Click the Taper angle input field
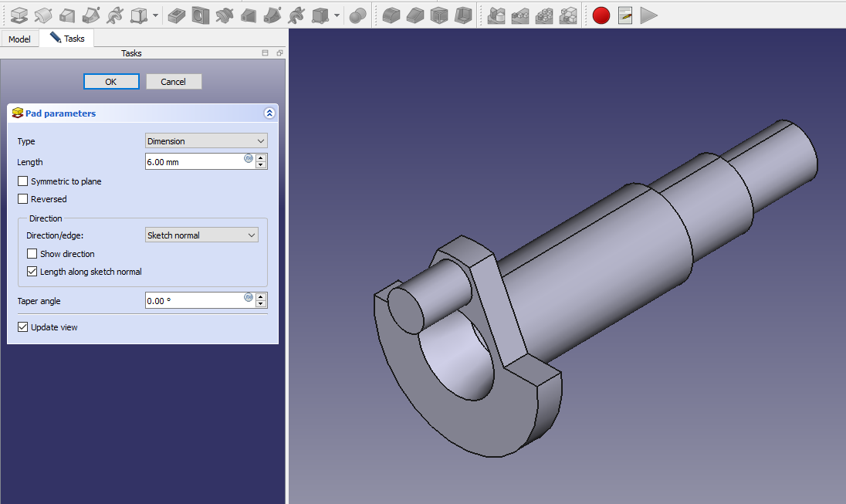The width and height of the screenshot is (846, 504). [x=195, y=301]
